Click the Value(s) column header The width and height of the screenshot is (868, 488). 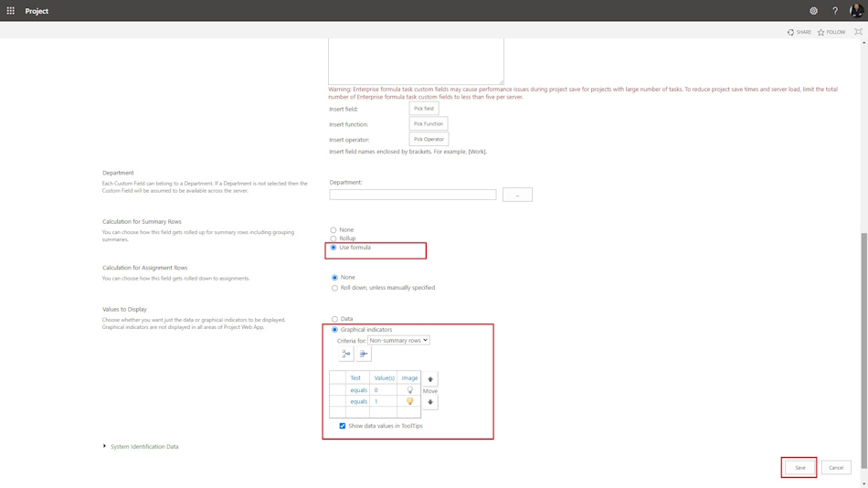point(384,377)
